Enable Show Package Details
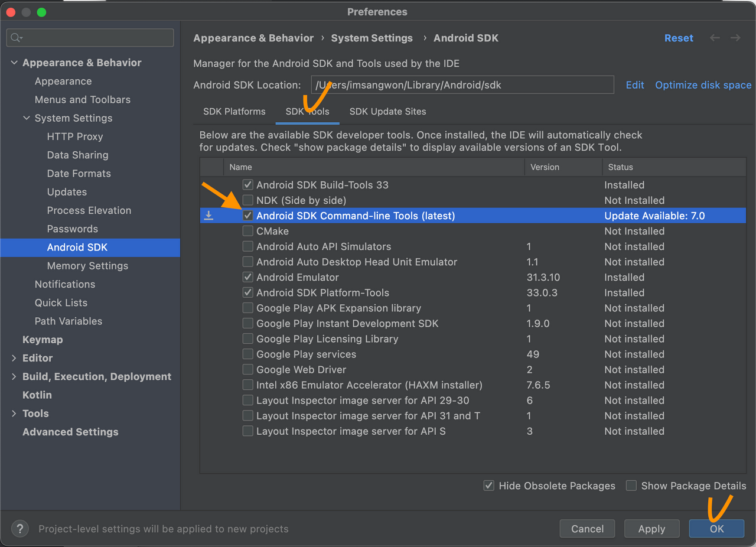Screen dimensions: 756x547 point(631,486)
